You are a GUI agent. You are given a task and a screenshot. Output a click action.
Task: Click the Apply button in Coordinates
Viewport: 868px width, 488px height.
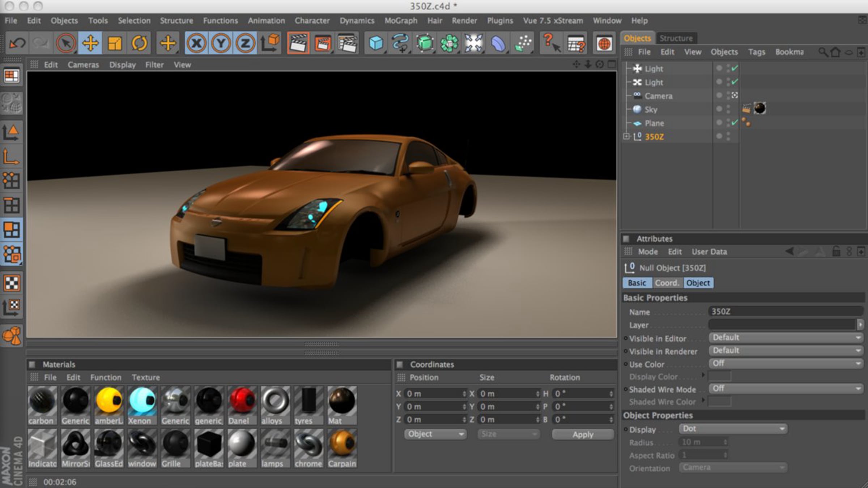tap(583, 435)
